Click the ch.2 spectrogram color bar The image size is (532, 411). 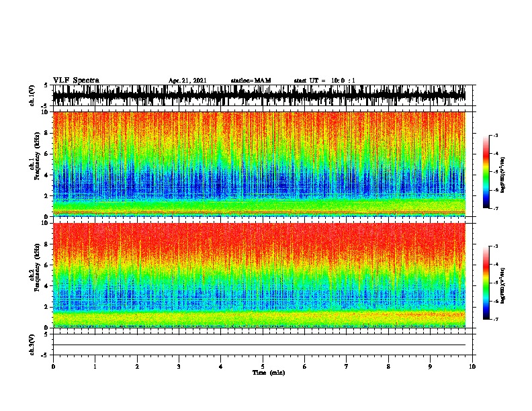point(486,283)
